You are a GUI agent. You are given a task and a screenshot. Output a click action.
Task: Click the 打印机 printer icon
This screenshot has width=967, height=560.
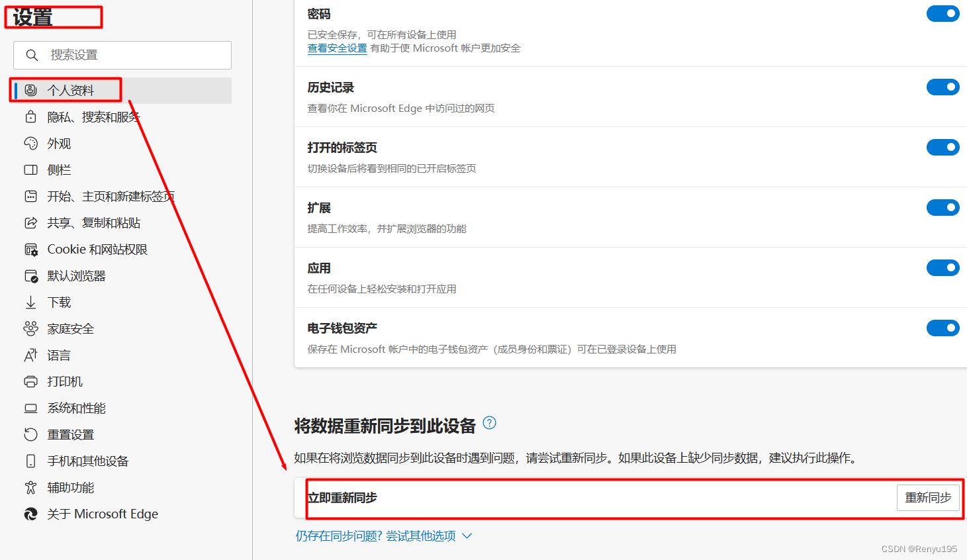(x=30, y=382)
